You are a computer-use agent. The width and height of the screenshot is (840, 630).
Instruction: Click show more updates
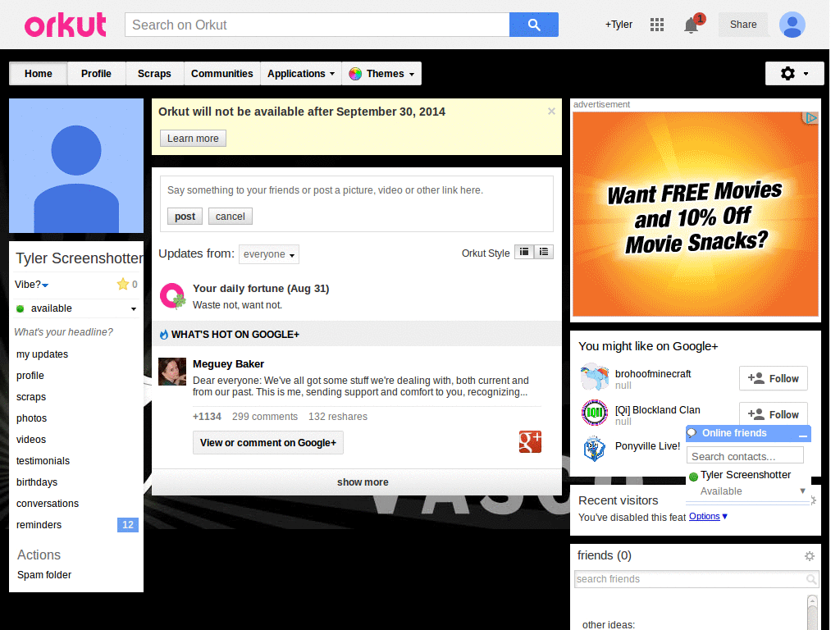(x=363, y=482)
